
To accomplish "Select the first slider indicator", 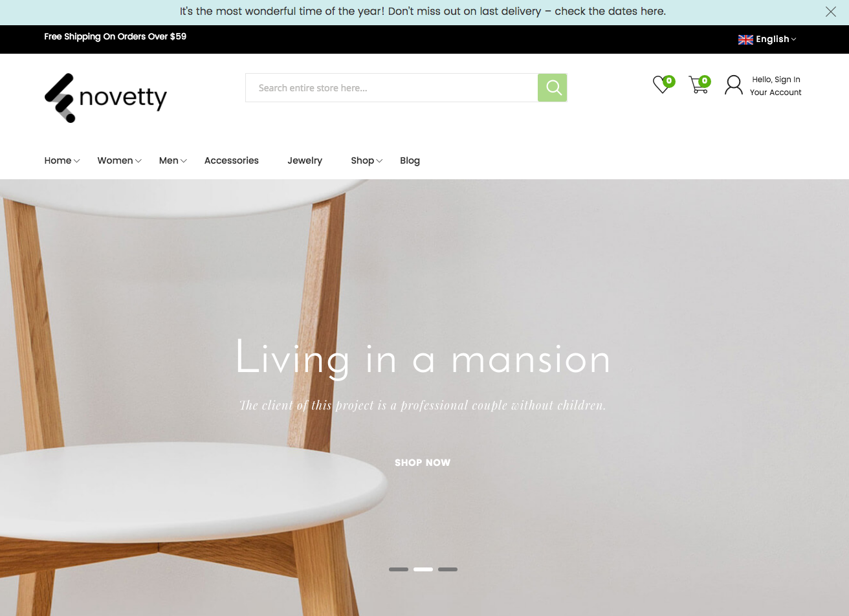I will pos(399,569).
